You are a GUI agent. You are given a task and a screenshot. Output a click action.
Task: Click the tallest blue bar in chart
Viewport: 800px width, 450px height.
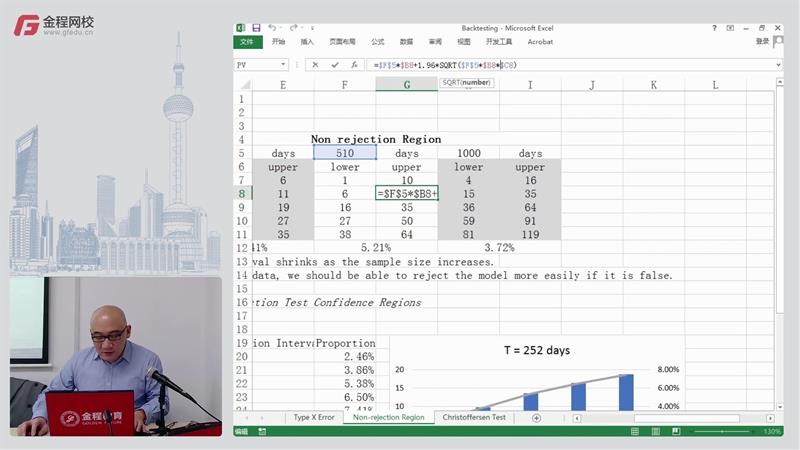(626, 392)
